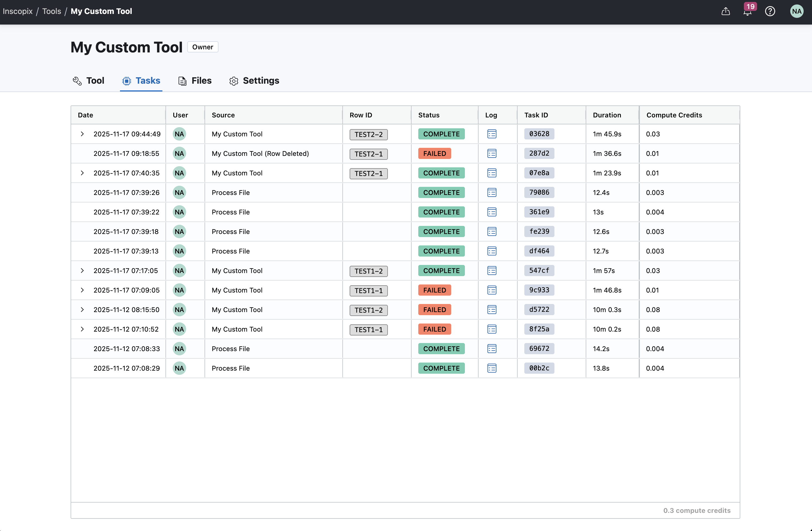Screen dimensions: 812x531
Task: Open log for task d5722
Action: click(x=492, y=310)
